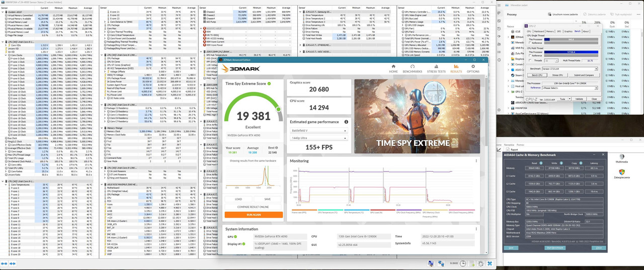644x270 pixels.
Task: Click the AIDA64 Save button
Action: [511, 248]
